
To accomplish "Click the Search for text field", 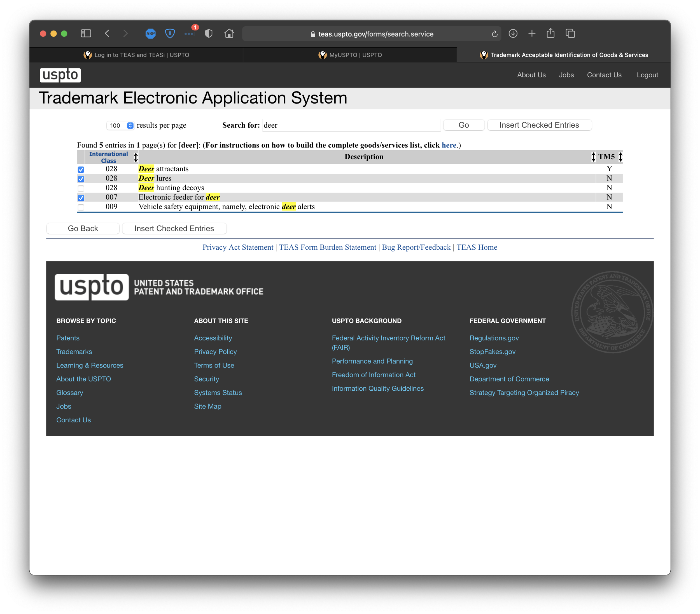I will [351, 125].
